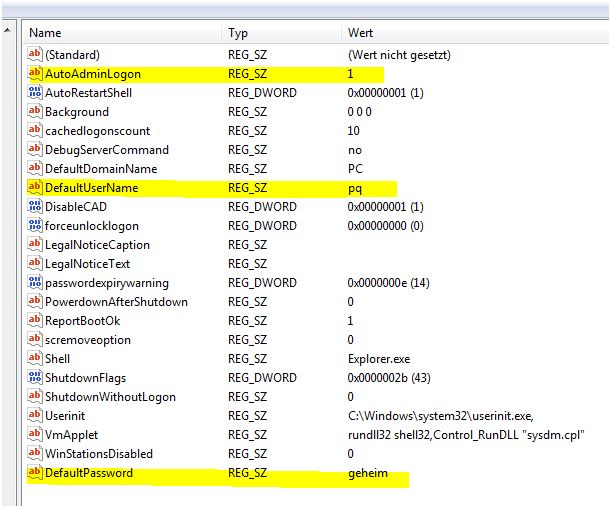
Task: Click the value 'C:\Windows\system32\userinit.exe,'
Action: [441, 416]
